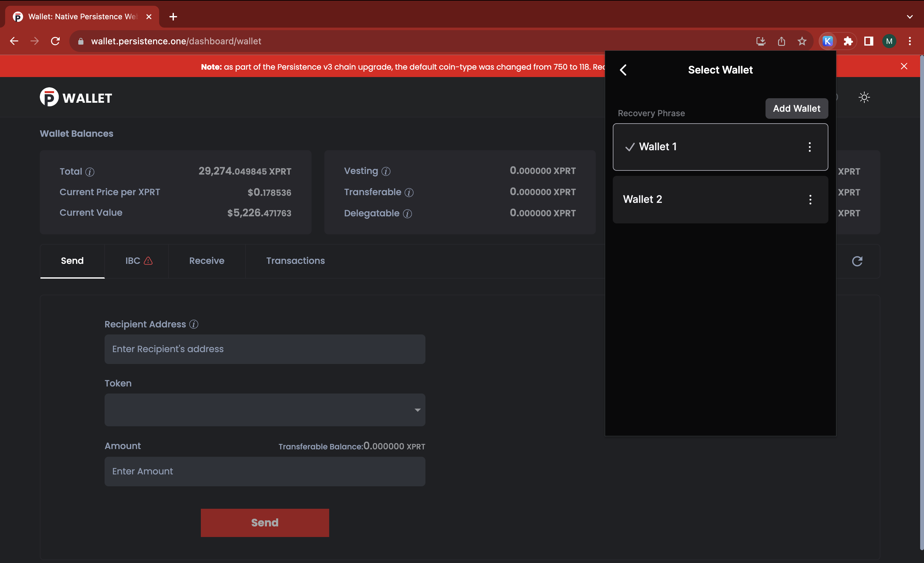Bookmark page with star icon
Image resolution: width=924 pixels, height=563 pixels.
coord(802,41)
